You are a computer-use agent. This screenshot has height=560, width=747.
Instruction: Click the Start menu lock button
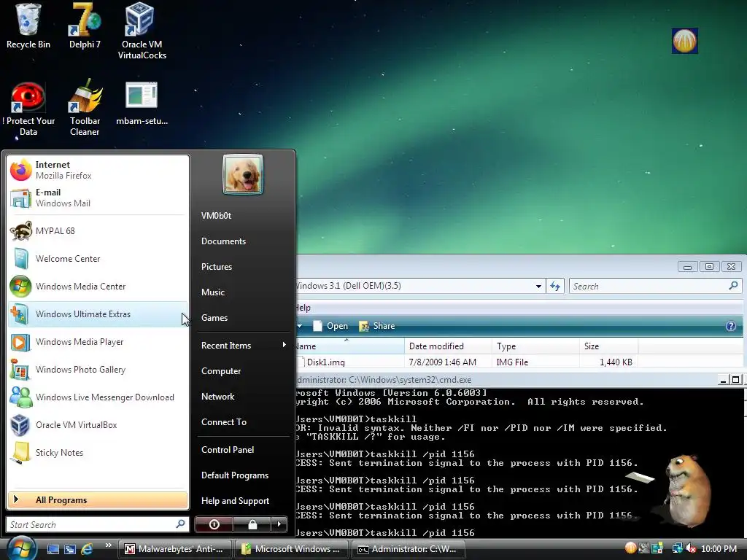click(x=252, y=524)
